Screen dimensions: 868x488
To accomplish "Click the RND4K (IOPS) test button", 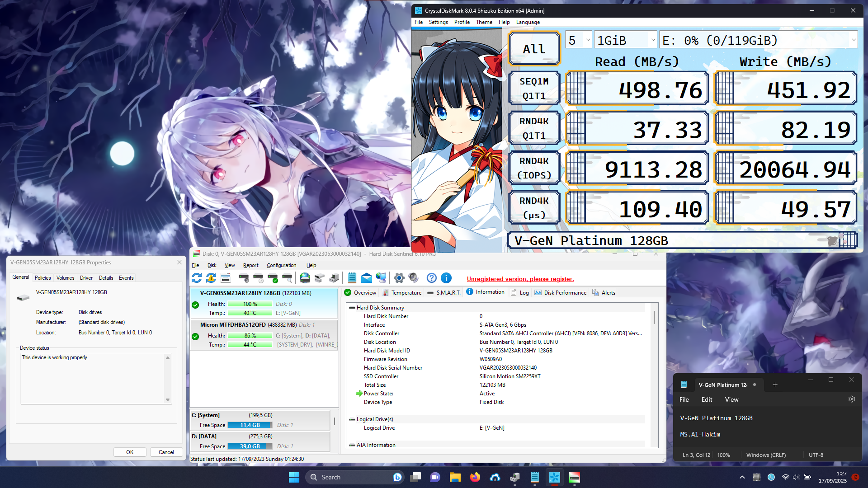I will point(534,168).
